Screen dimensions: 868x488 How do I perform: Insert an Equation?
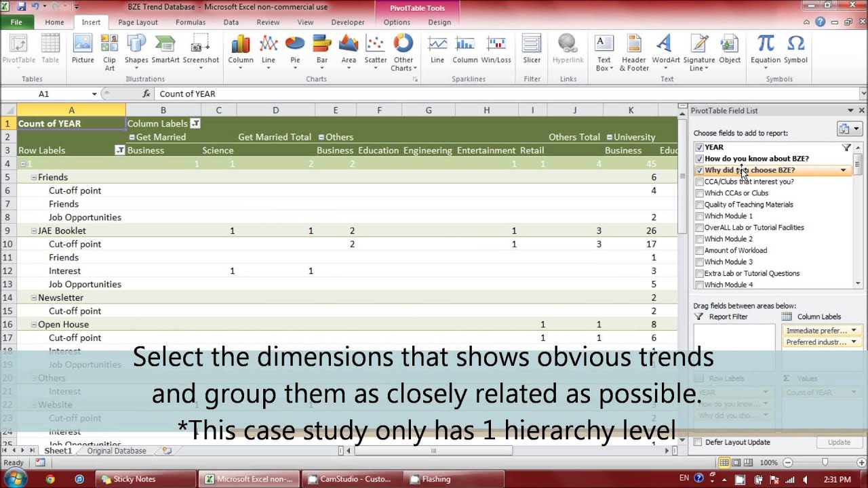click(766, 52)
